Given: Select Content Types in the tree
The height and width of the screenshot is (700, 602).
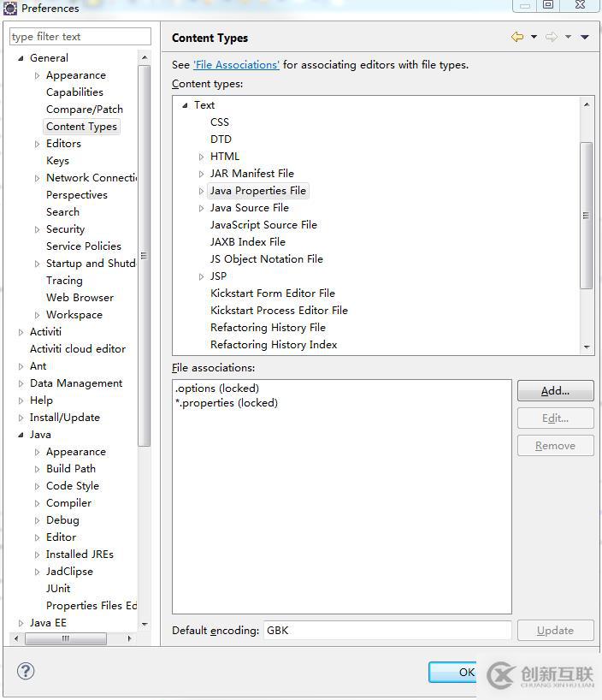Looking at the screenshot, I should [x=81, y=127].
